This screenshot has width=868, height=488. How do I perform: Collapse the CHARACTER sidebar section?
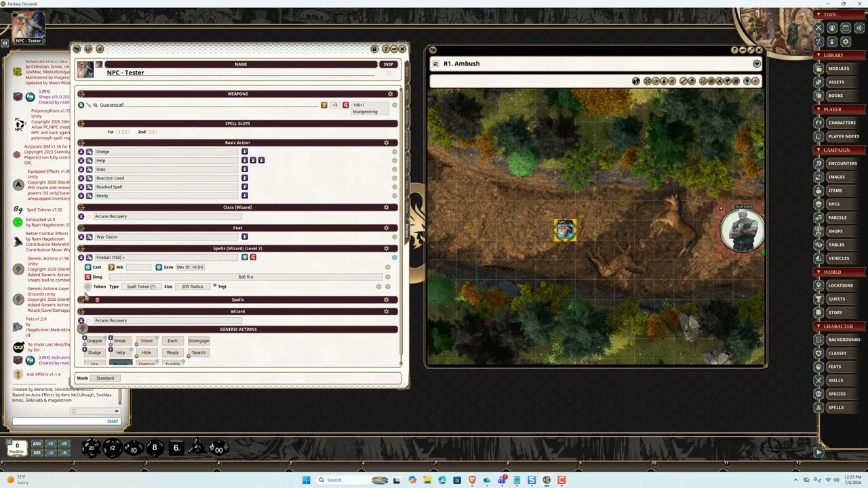click(x=818, y=326)
